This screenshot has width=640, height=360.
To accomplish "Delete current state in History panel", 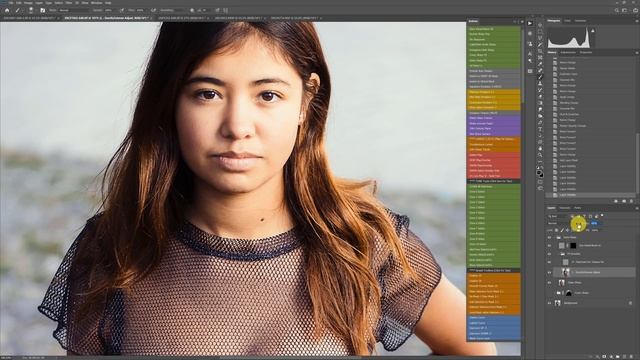I will (x=631, y=201).
